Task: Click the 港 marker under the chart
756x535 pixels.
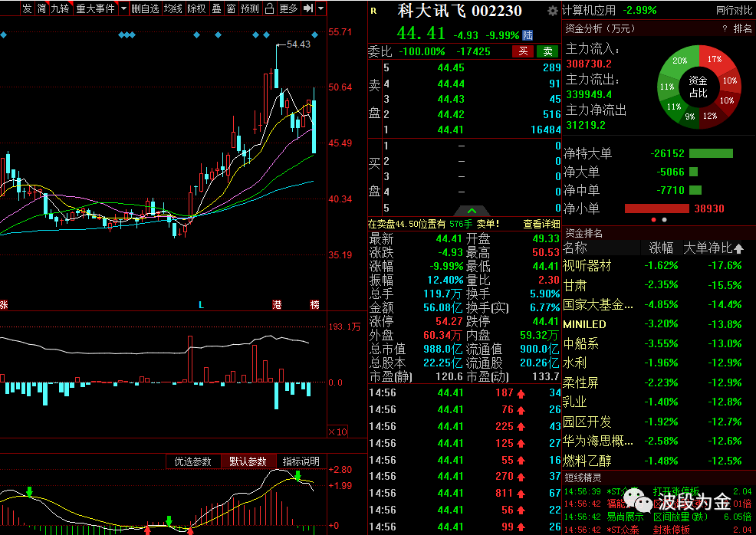Action: [277, 304]
